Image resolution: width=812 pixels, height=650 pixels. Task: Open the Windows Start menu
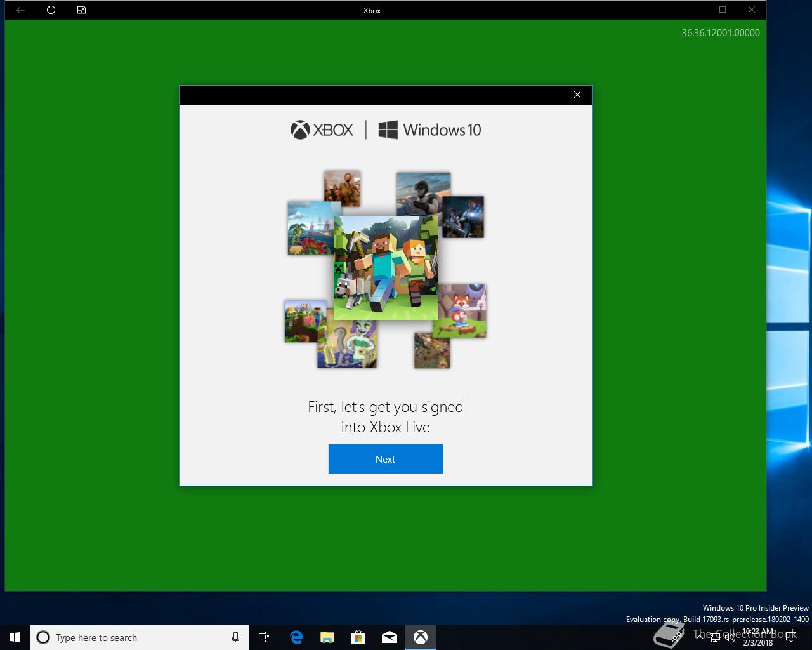coord(15,637)
